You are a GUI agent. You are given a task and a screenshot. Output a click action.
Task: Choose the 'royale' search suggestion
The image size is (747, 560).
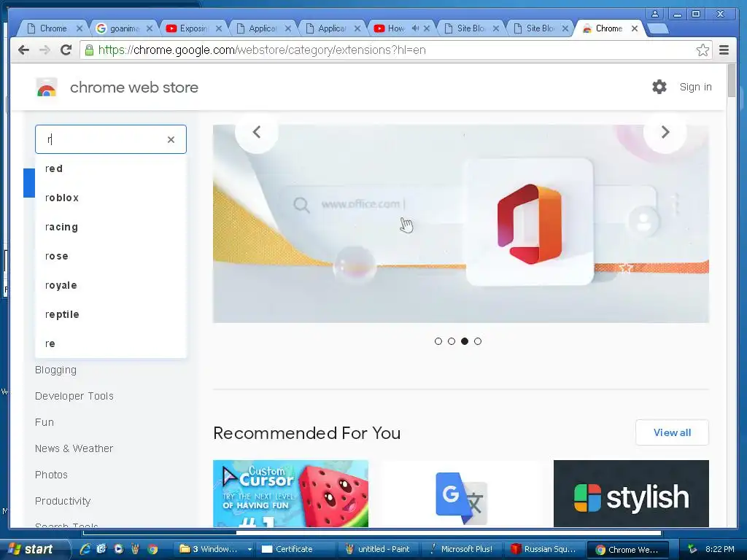pos(111,285)
